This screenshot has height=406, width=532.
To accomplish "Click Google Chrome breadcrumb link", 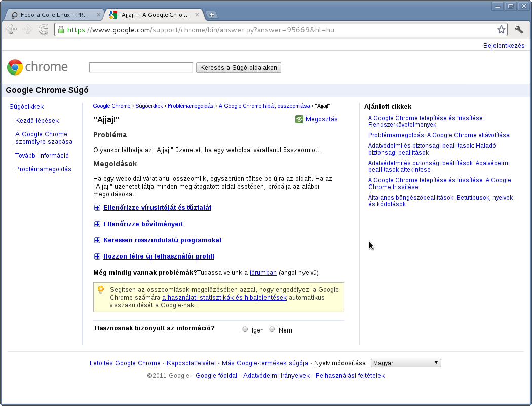I will [111, 106].
